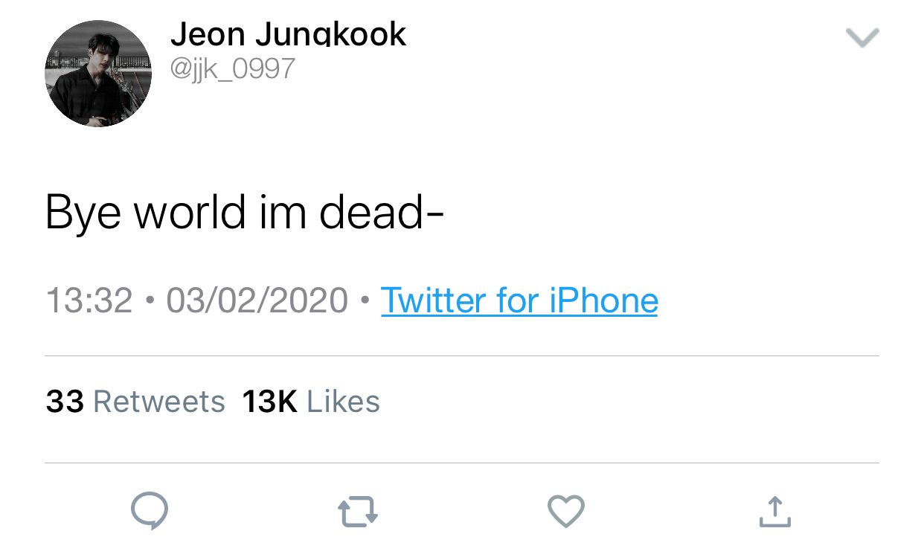Viewport: 924px width, 560px height.
Task: Click the word "Retweets" in the stats row
Action: (159, 402)
